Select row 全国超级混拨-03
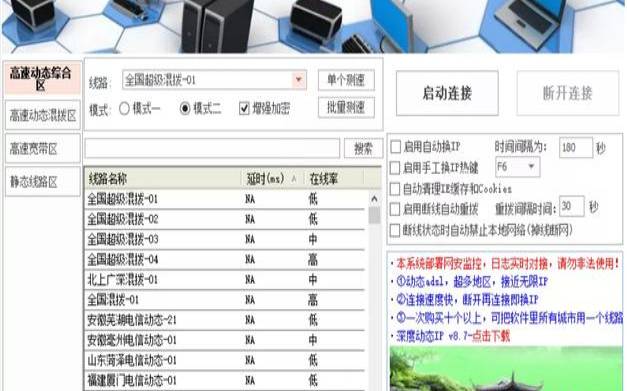This screenshot has height=391, width=627. [x=225, y=239]
